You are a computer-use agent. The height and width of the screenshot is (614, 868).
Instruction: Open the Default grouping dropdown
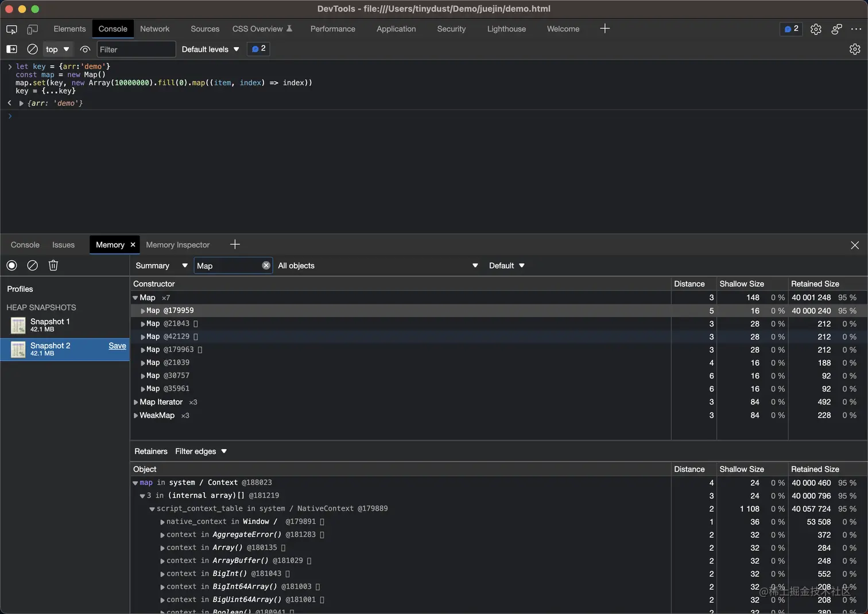(x=507, y=265)
